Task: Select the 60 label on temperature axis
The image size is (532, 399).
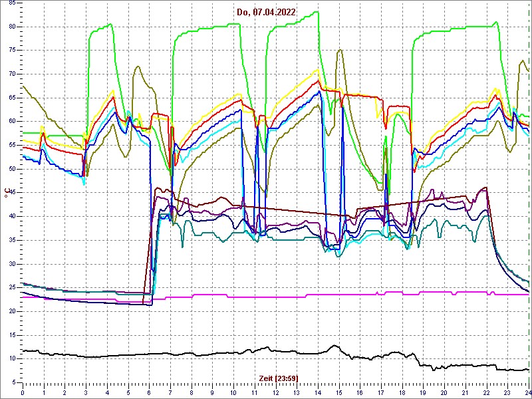Action: pyautogui.click(x=13, y=122)
